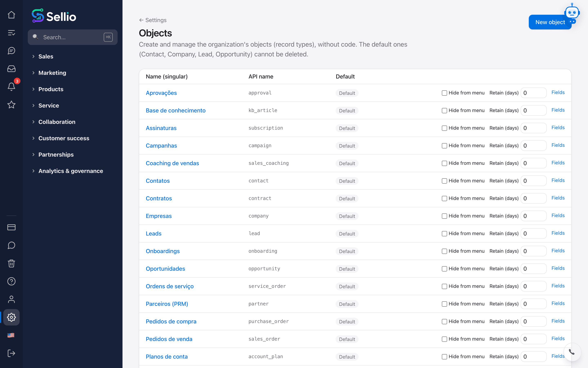Click the sales_coaching API name cell
Image resolution: width=588 pixels, height=368 pixels.
(268, 163)
